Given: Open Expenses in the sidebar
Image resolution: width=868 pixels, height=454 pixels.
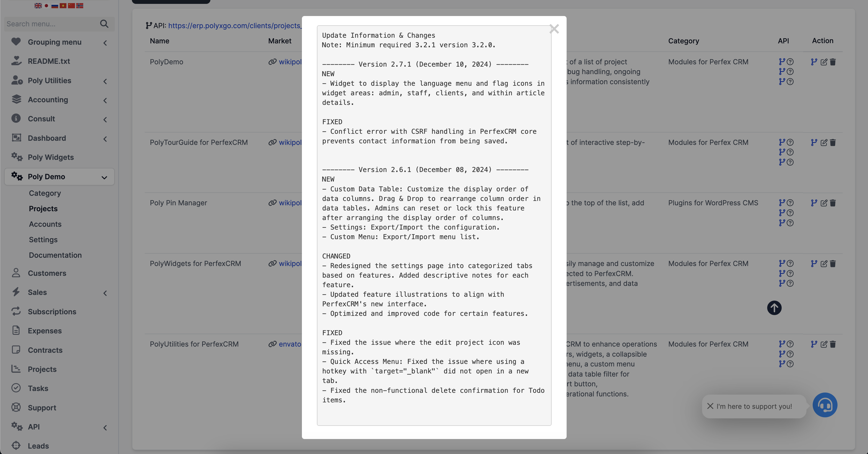Looking at the screenshot, I should pyautogui.click(x=45, y=331).
